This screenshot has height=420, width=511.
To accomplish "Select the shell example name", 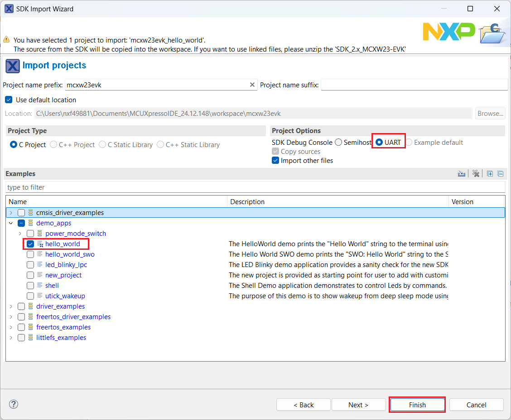I will click(52, 286).
